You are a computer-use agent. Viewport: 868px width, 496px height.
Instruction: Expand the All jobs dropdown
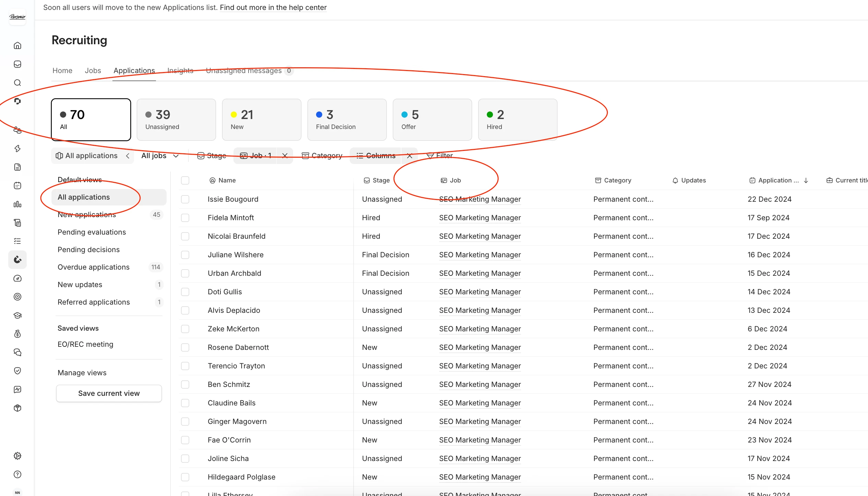click(x=160, y=156)
